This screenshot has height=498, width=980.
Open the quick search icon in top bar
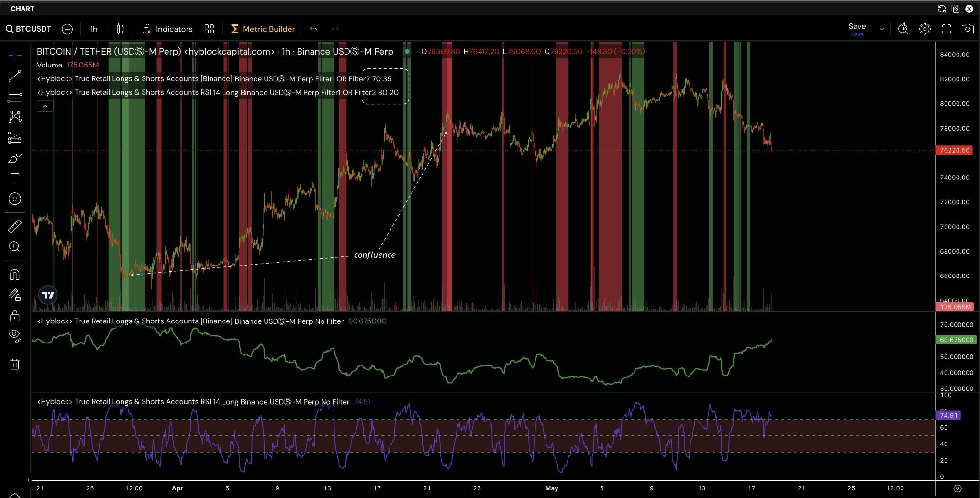click(x=903, y=29)
